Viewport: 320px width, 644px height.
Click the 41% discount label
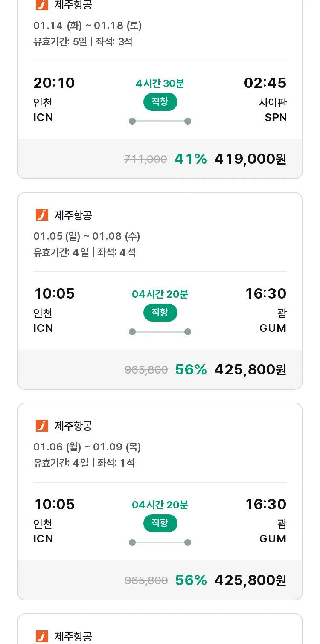(190, 159)
